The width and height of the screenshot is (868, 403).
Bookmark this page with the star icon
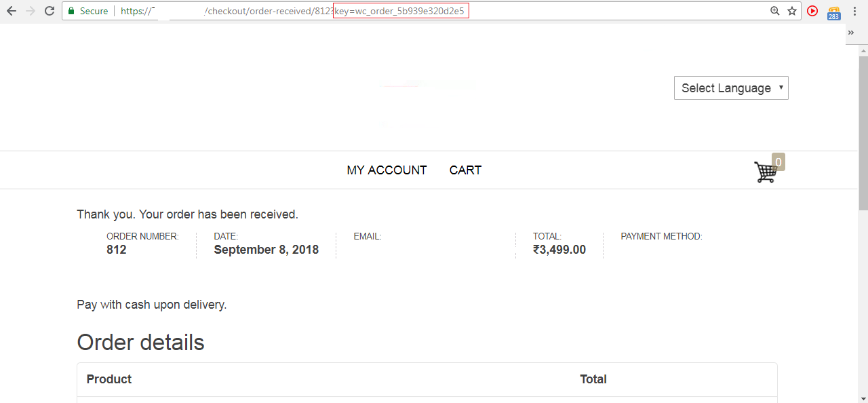[792, 11]
